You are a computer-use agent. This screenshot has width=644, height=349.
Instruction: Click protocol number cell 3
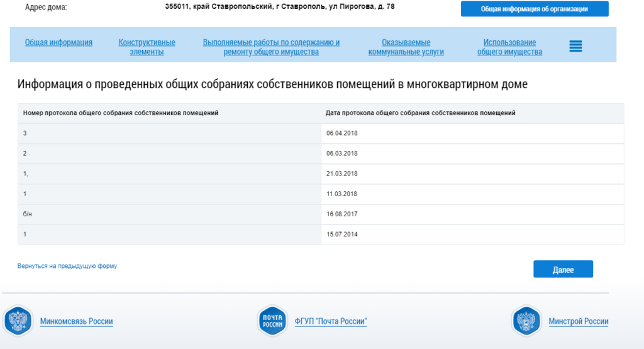tap(169, 133)
